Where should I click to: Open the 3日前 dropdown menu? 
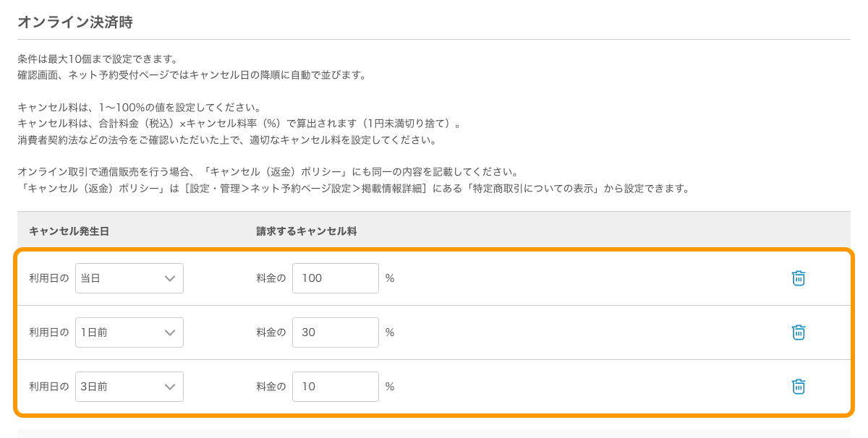[129, 387]
